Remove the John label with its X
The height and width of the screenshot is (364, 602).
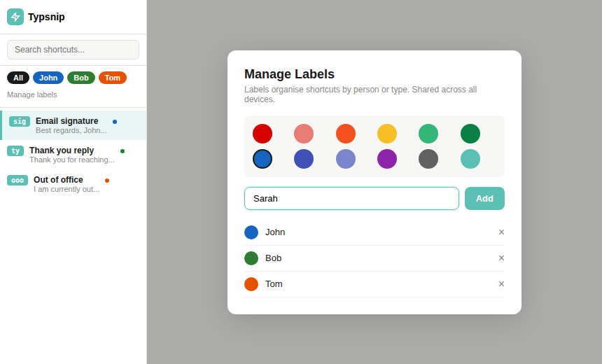point(501,232)
